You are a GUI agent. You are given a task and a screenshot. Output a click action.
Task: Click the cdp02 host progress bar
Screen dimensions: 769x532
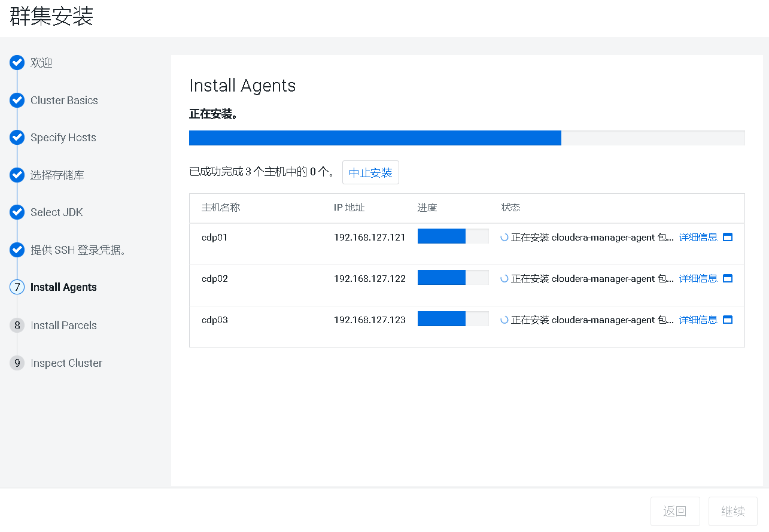click(x=453, y=278)
